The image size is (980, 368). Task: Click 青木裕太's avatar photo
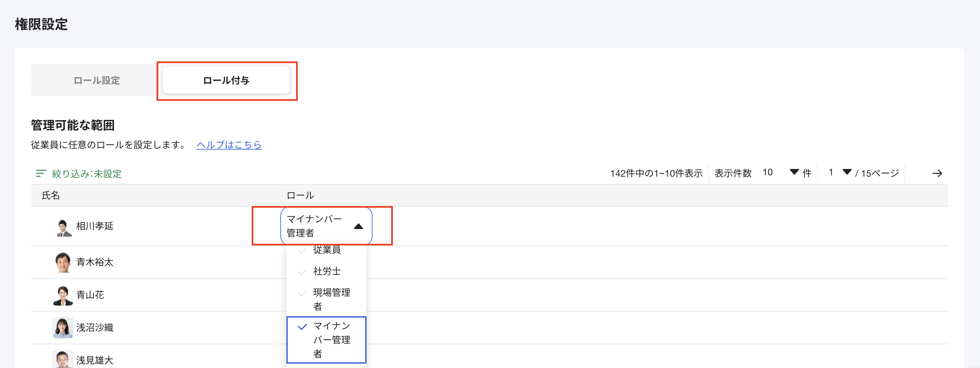pyautogui.click(x=63, y=262)
